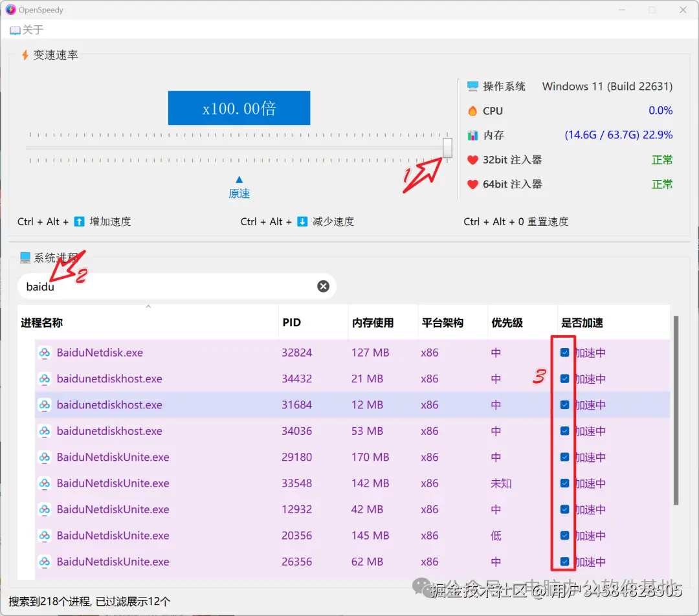Uncheck acceleration for PID 32824
This screenshot has height=616, width=699.
(564, 353)
